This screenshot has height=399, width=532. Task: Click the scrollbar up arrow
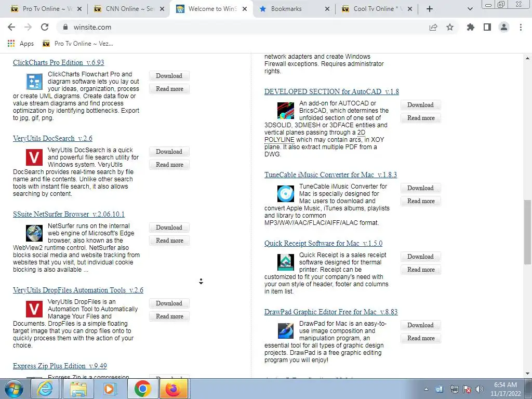[527, 58]
